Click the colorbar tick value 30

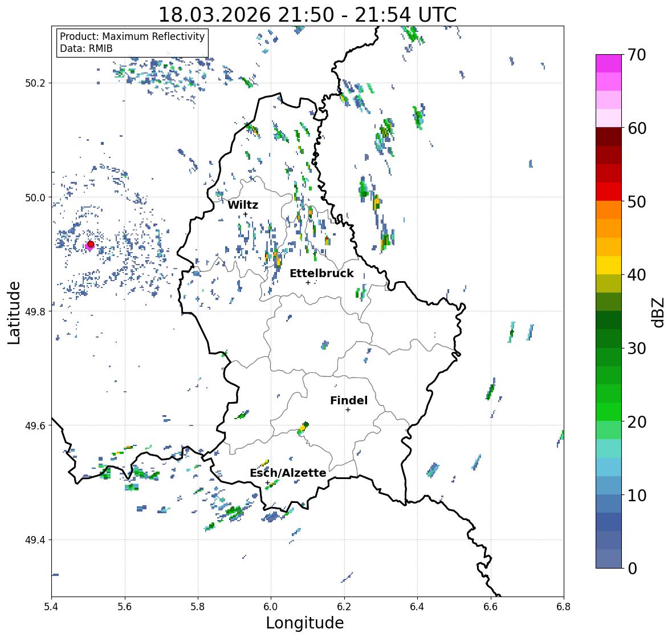coord(636,348)
